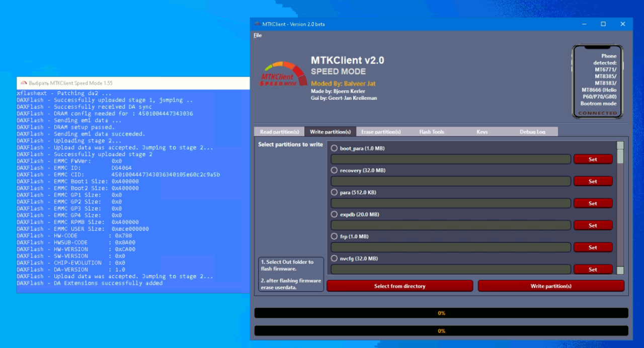Click Set button for recovery partition
644x348 pixels.
click(593, 181)
